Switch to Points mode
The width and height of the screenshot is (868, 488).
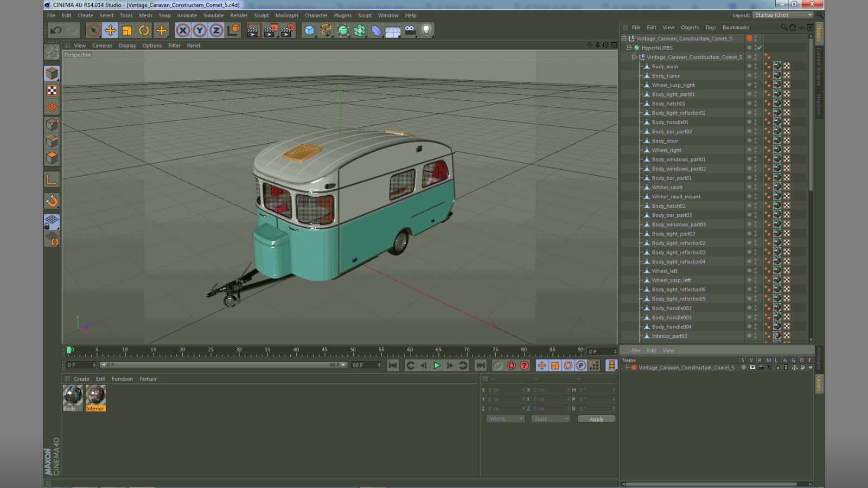tap(52, 124)
